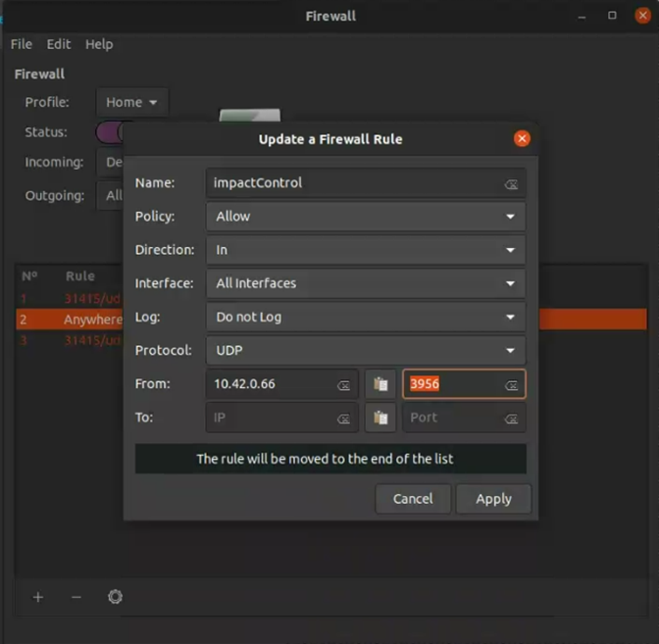Click the paste icon beside To IP
659x644 pixels.
coord(380,418)
